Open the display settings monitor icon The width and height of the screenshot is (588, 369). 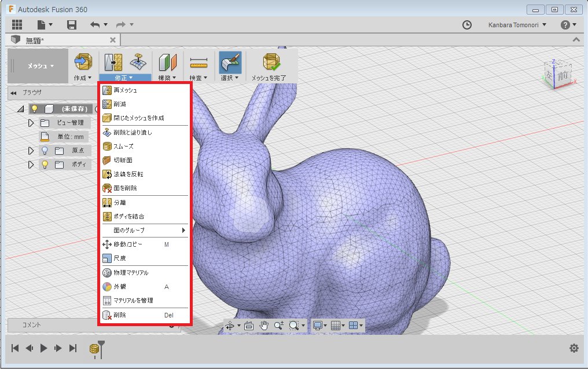click(x=318, y=326)
